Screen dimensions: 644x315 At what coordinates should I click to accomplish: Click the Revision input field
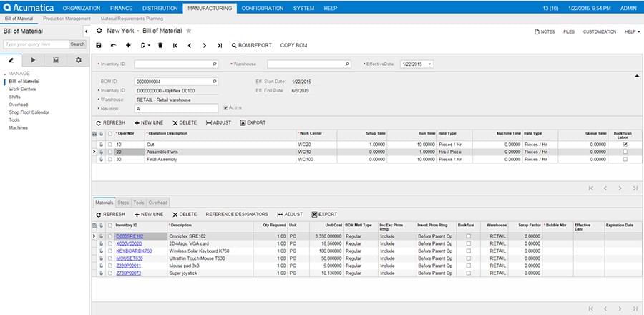176,109
